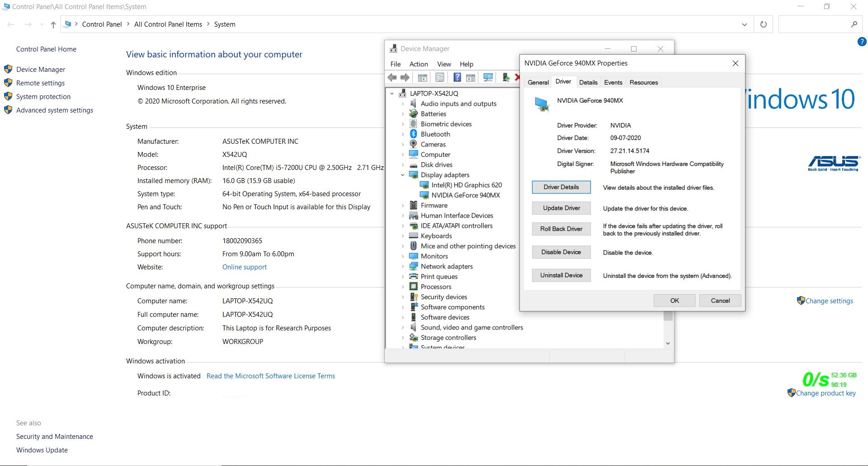The height and width of the screenshot is (466, 868).
Task: Select Intel(R) HD Graphics 620 device
Action: 467,185
